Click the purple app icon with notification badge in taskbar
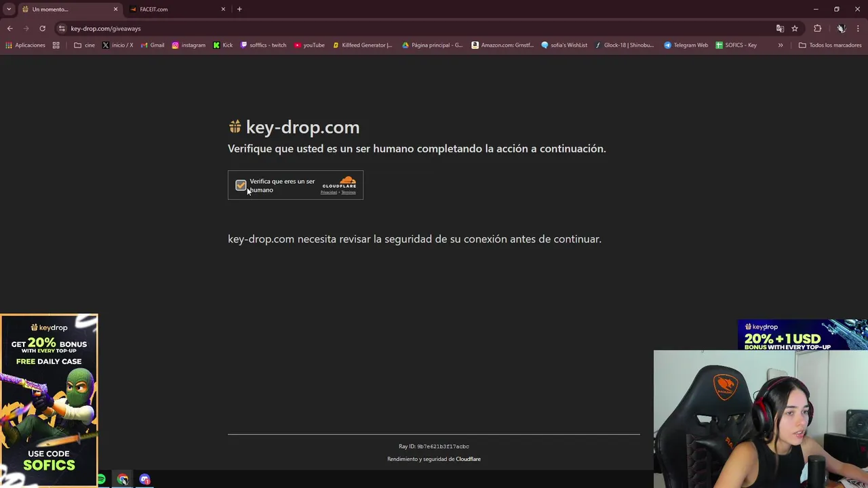 pyautogui.click(x=144, y=480)
